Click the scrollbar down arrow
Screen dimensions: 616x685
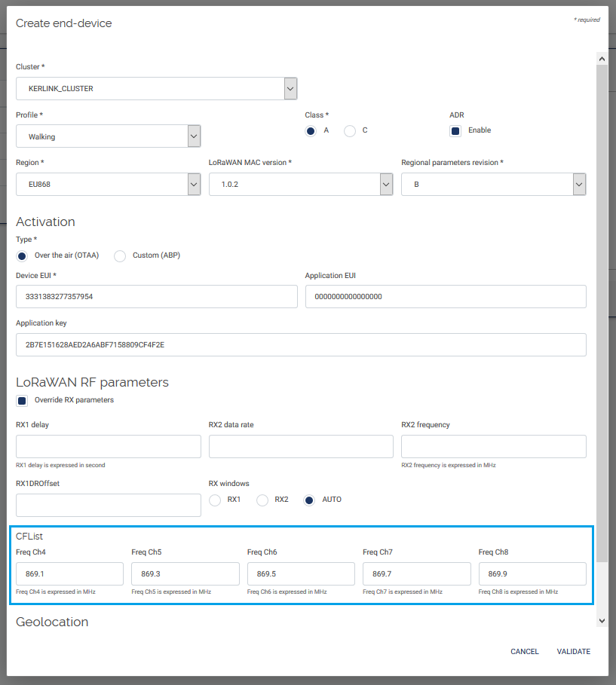(x=601, y=620)
